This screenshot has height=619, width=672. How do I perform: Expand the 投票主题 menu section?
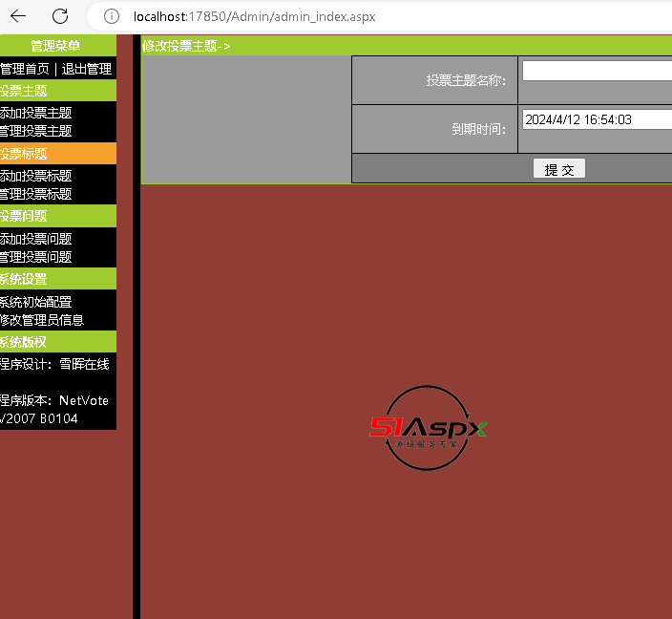click(24, 91)
